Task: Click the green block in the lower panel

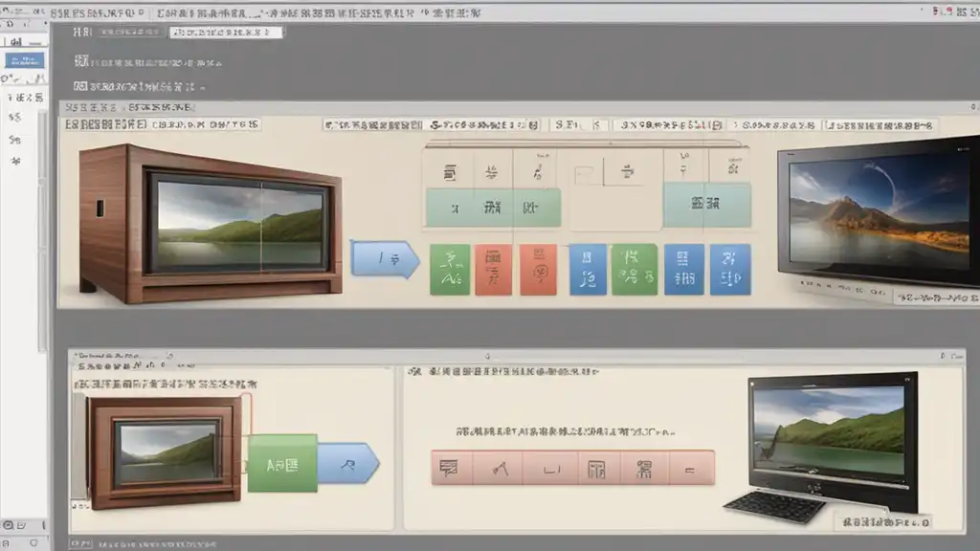Action: coord(282,464)
